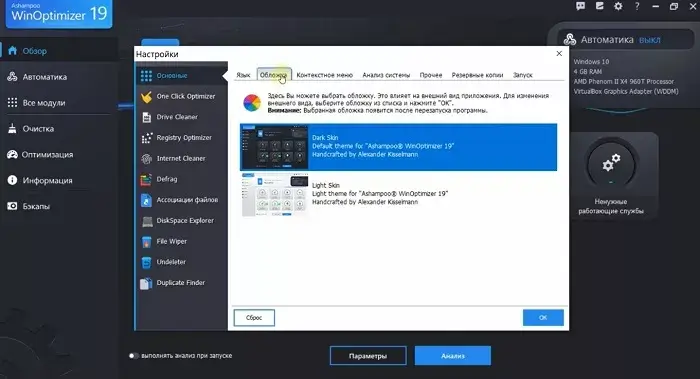Open Все модули grid icon
The height and width of the screenshot is (379, 700).
point(12,103)
